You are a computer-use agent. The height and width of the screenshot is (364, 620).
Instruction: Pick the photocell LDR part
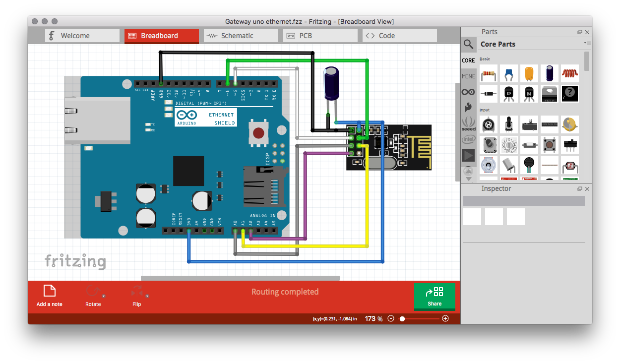click(570, 165)
